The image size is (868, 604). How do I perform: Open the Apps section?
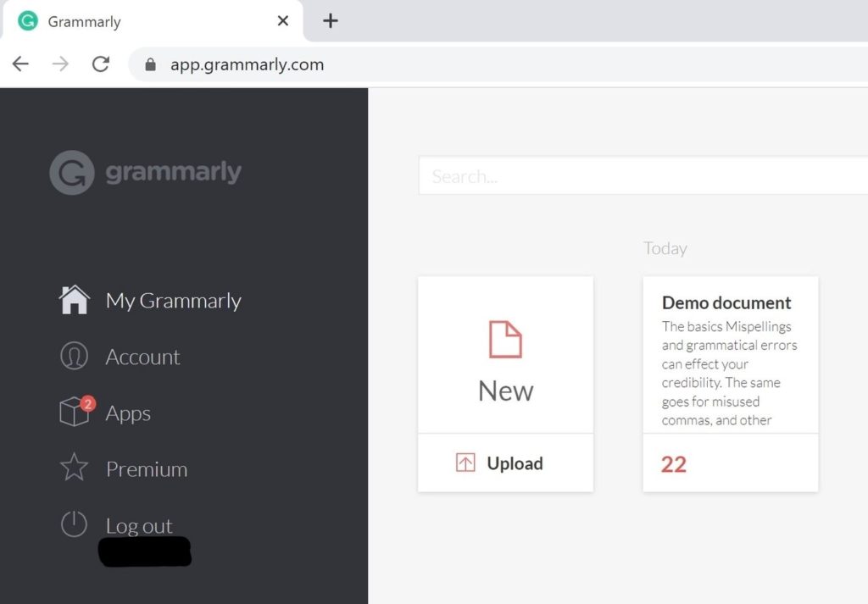[128, 413]
